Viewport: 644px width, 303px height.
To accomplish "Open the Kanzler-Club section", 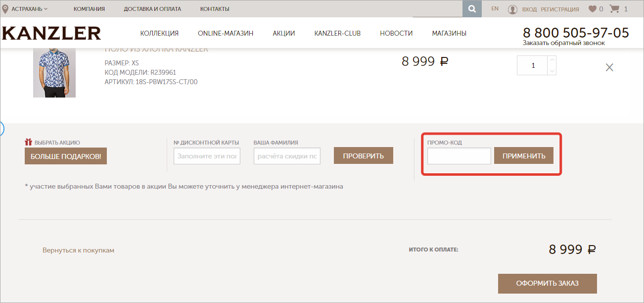I will (x=337, y=34).
